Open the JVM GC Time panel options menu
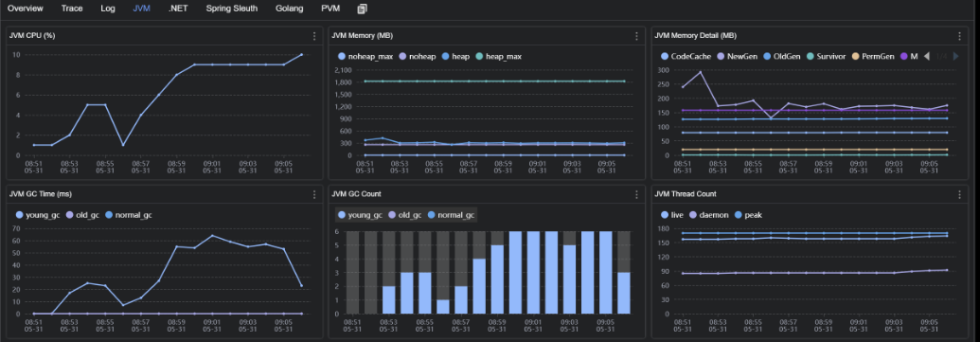The image size is (980, 342). [x=313, y=194]
